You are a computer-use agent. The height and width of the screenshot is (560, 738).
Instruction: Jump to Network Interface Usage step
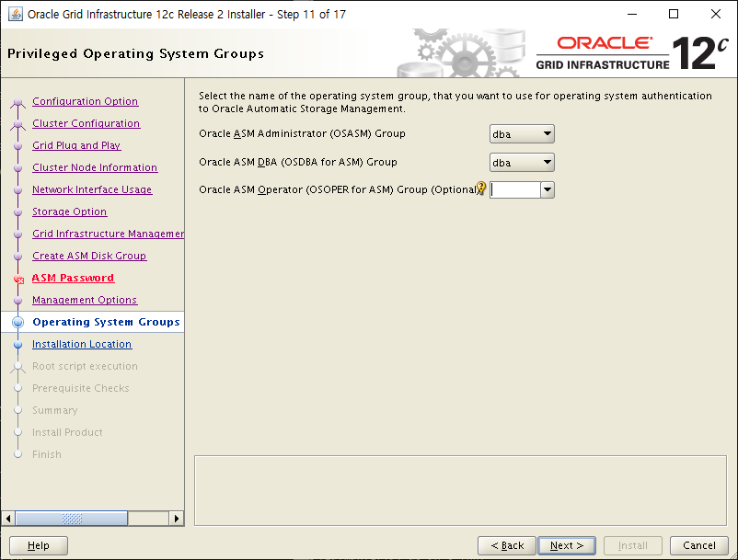(92, 189)
